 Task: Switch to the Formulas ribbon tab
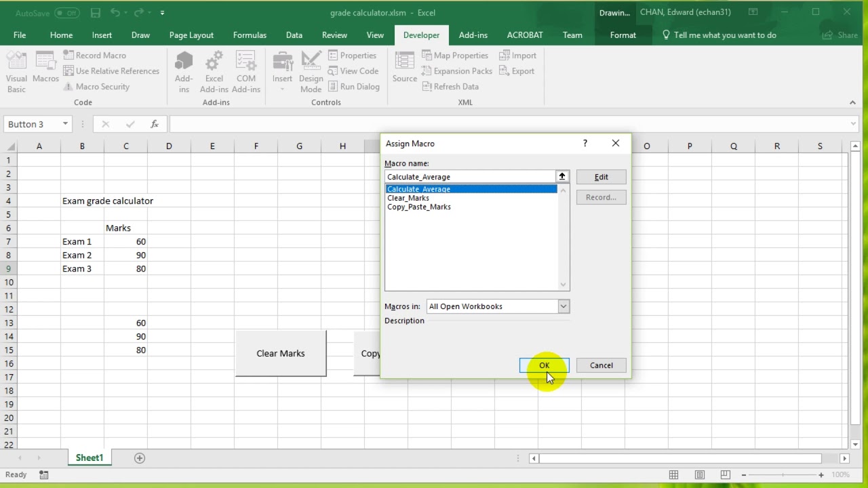coord(250,35)
